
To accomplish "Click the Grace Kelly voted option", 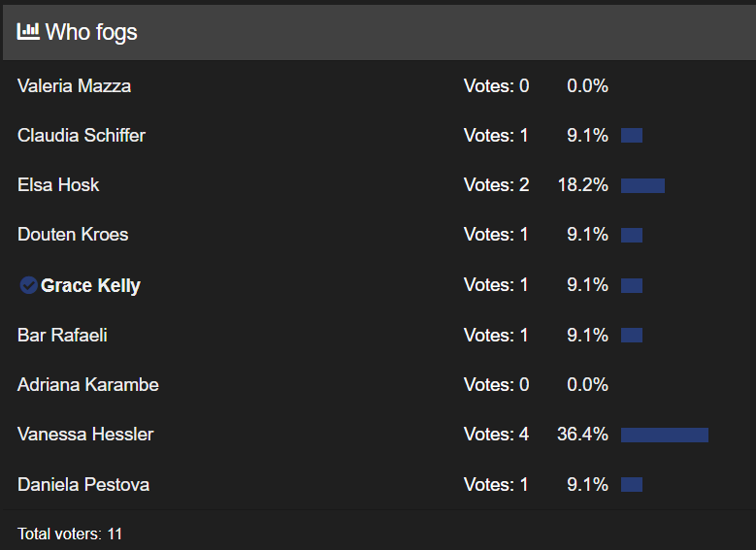I will pos(90,285).
